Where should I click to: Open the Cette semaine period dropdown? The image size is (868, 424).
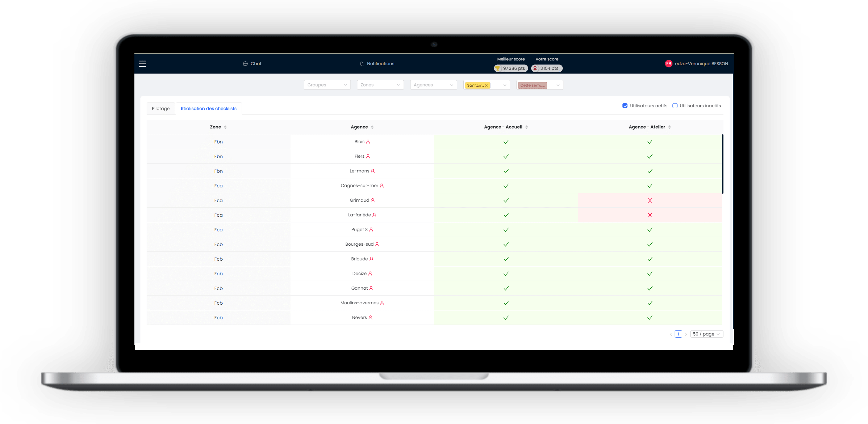tap(539, 85)
